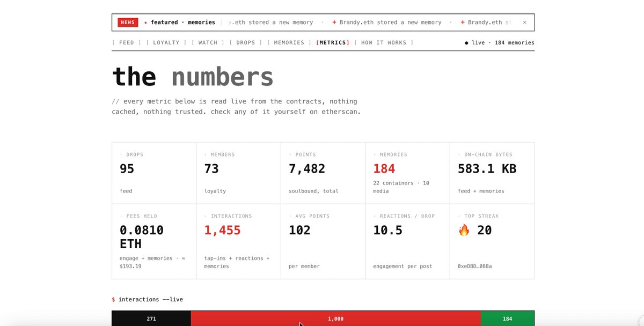Click the red 1,000 bar segment

[x=336, y=318]
